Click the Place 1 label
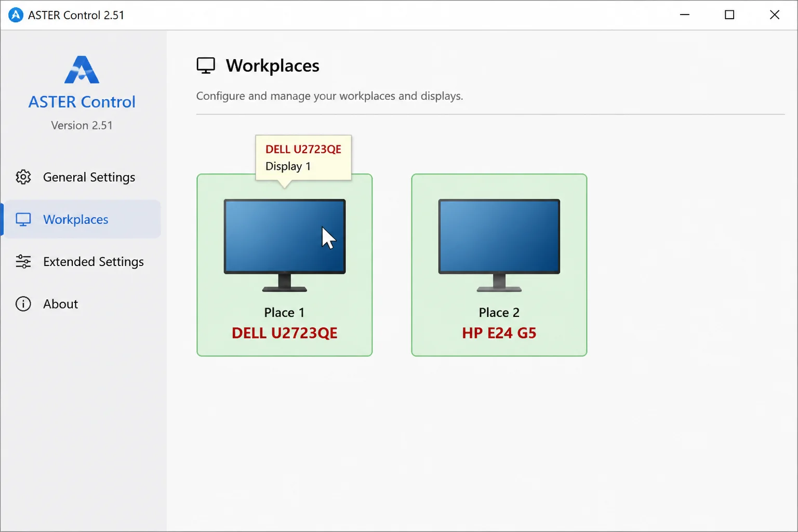This screenshot has width=798, height=532. tap(284, 312)
